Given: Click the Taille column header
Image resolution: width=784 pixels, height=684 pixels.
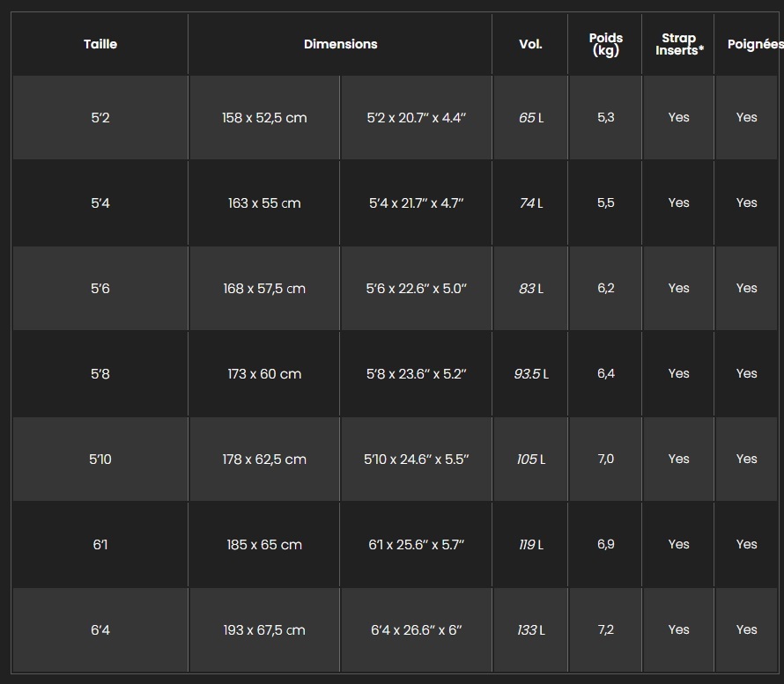Looking at the screenshot, I should click(x=100, y=44).
